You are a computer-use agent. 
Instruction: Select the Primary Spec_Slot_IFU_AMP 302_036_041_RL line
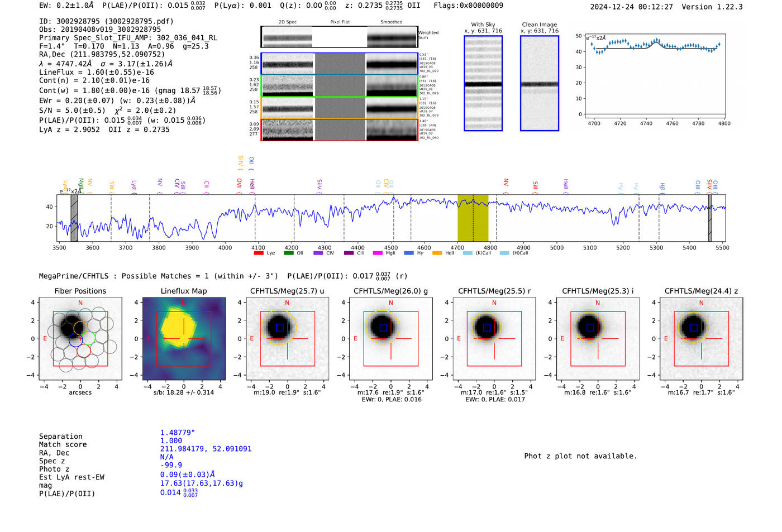[x=128, y=38]
